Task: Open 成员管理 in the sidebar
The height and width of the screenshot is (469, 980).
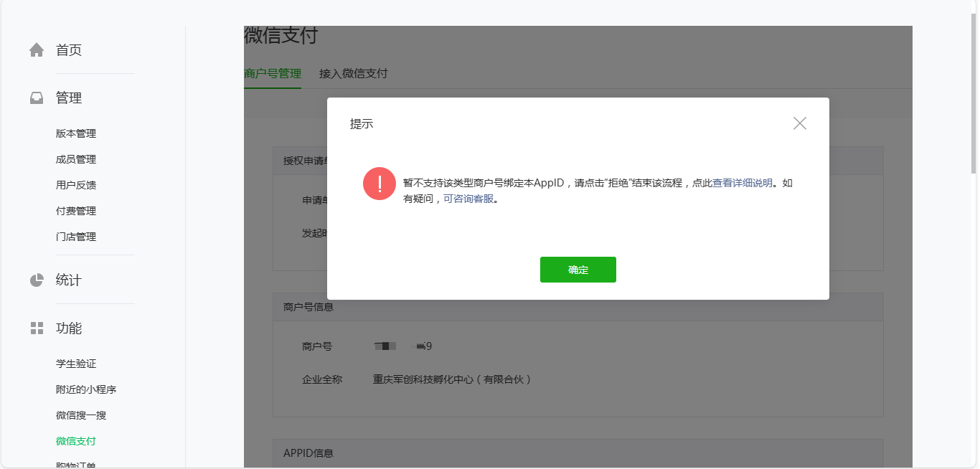Action: (x=76, y=159)
